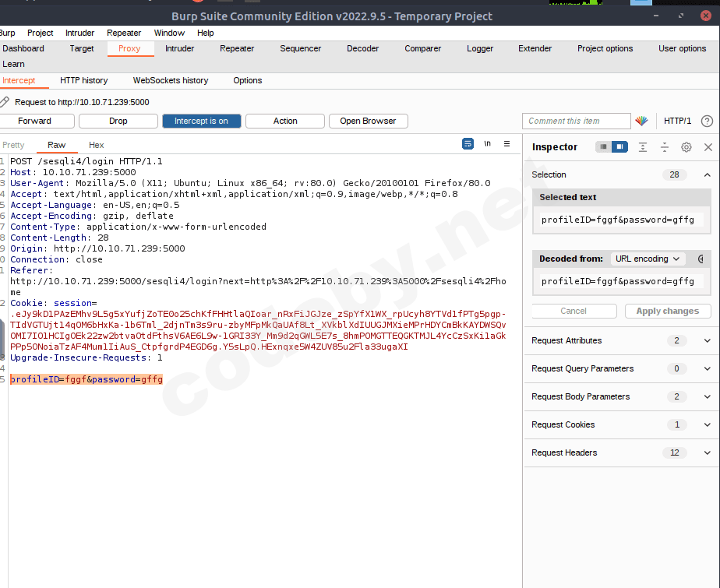Toggle showing non-printable \n characters

tap(487, 144)
